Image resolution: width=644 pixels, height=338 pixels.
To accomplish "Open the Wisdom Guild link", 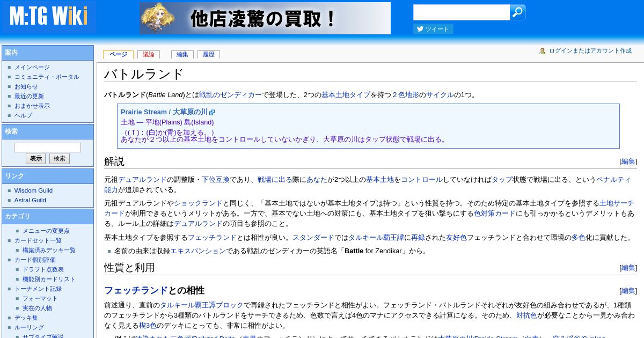I will [x=33, y=190].
